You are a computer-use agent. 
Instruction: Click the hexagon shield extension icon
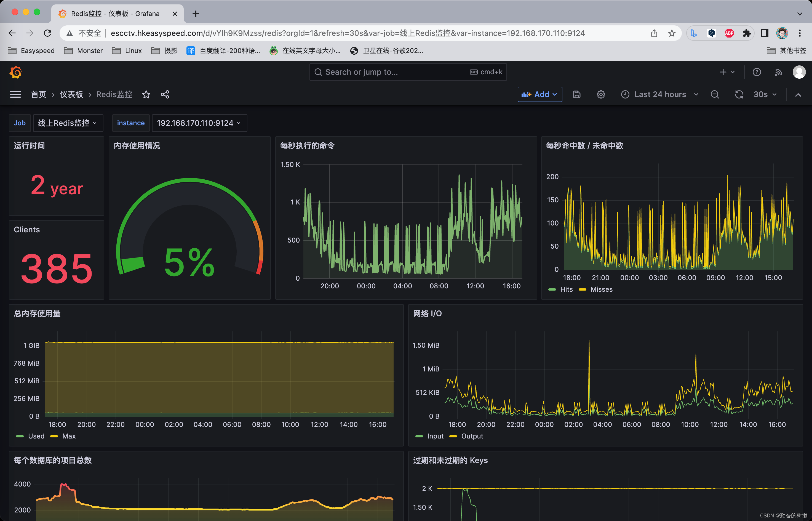711,33
